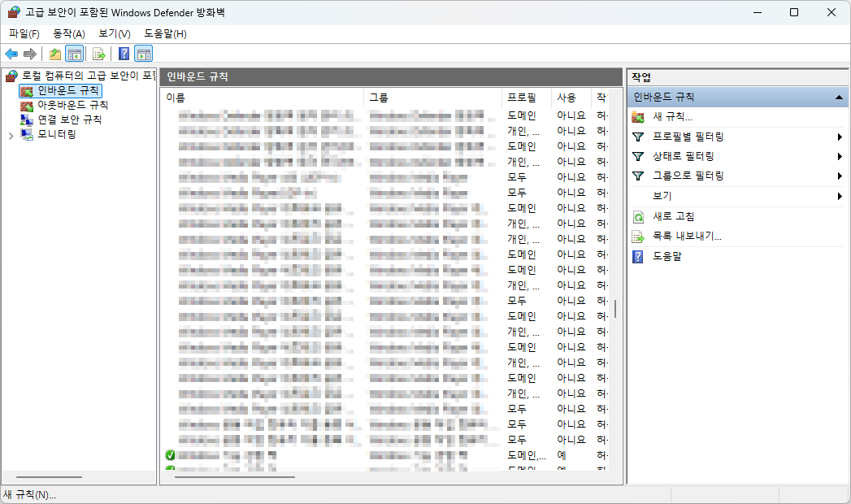Click the vertical scrollbar of the rules list

[x=615, y=309]
